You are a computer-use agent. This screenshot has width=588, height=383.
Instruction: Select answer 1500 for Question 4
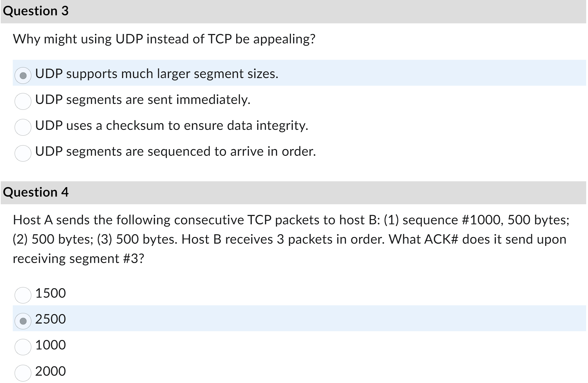[23, 294]
